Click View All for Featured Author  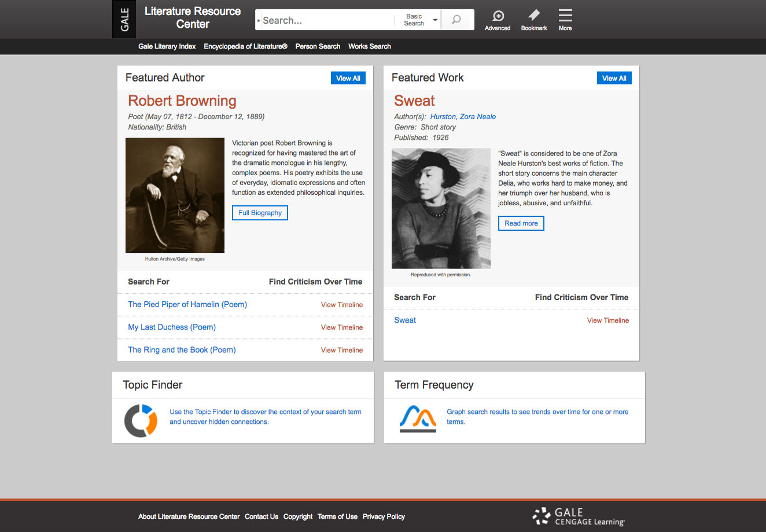(x=348, y=78)
